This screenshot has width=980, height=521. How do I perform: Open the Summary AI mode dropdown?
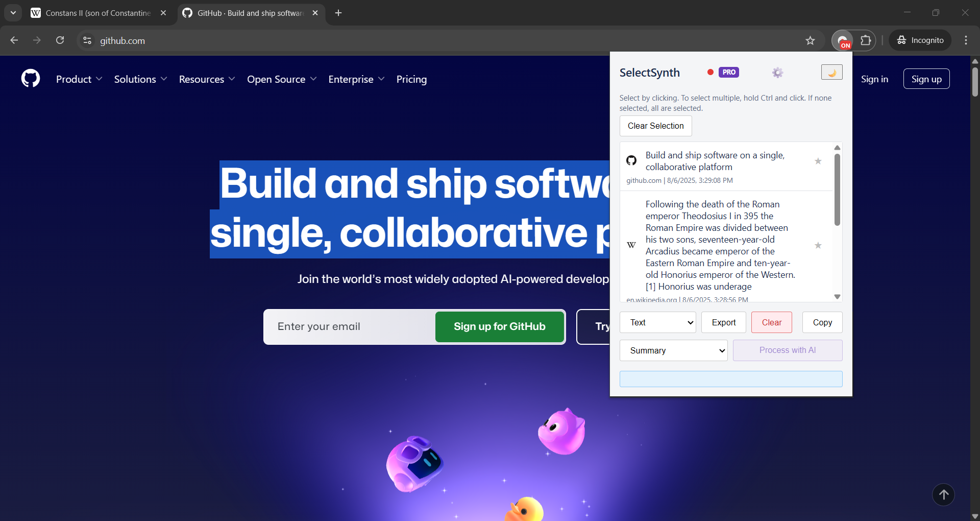[x=673, y=350]
